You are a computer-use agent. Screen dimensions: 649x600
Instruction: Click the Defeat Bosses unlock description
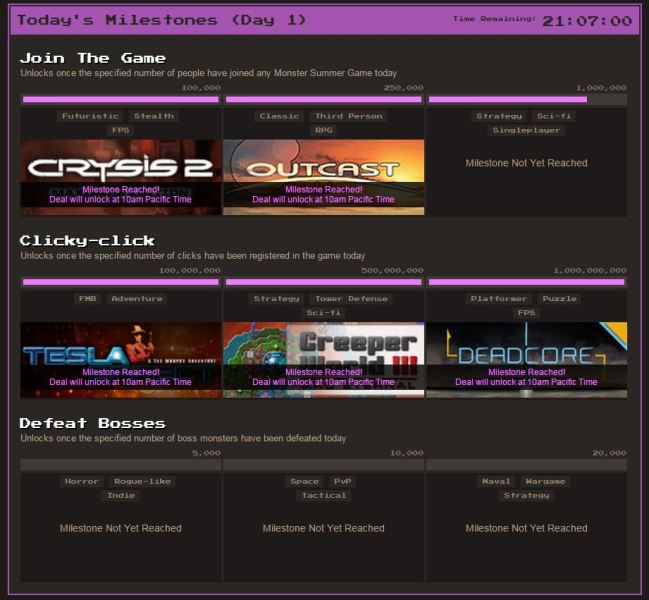pos(183,438)
